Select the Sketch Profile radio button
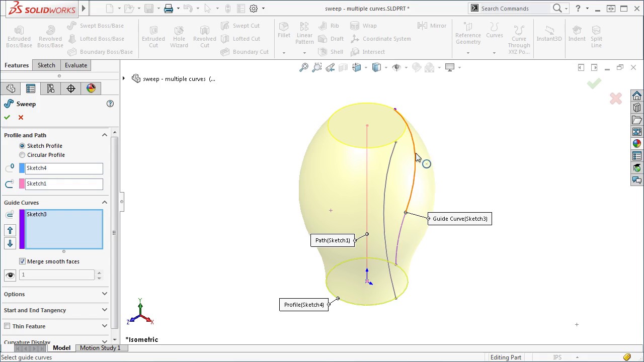This screenshot has width=644, height=362. pyautogui.click(x=22, y=146)
